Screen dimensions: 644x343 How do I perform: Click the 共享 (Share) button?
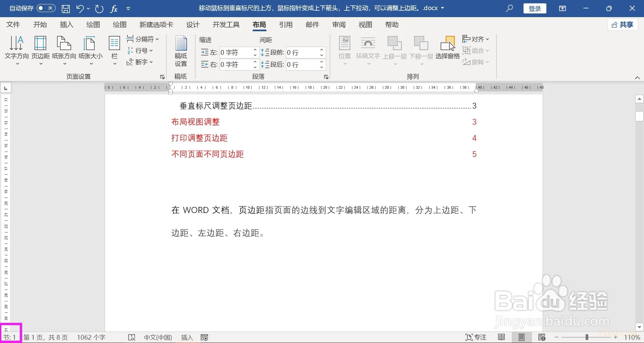[x=623, y=25]
